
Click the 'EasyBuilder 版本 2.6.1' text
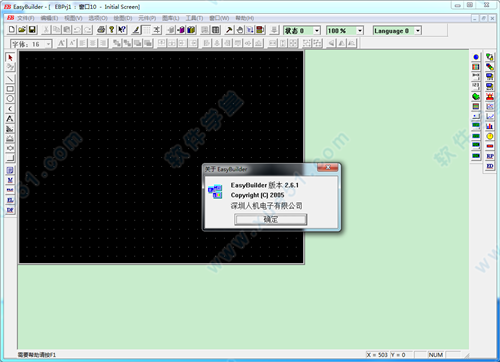pyautogui.click(x=265, y=185)
